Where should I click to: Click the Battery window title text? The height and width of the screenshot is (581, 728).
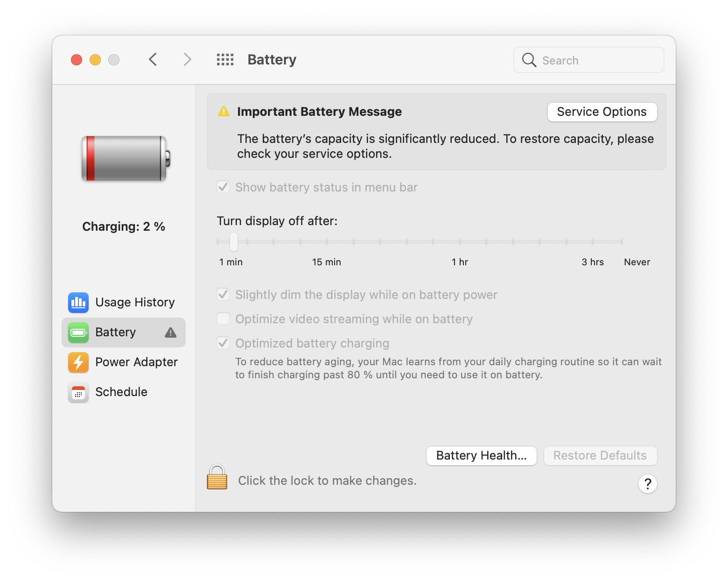pos(272,60)
